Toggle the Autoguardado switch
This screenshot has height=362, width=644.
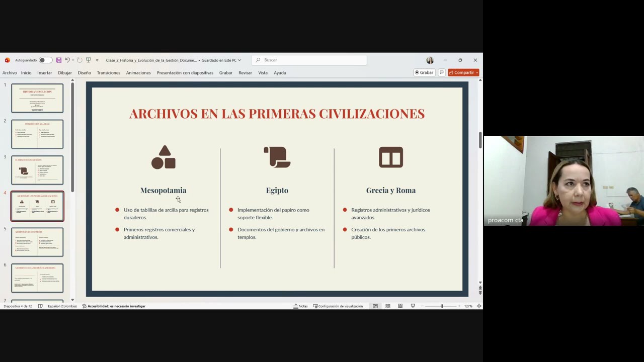coord(45,60)
